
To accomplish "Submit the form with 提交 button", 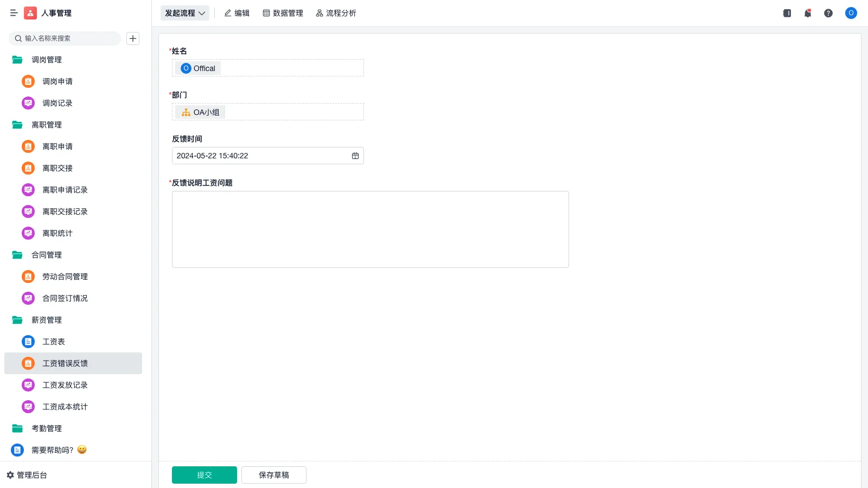I will 205,475.
